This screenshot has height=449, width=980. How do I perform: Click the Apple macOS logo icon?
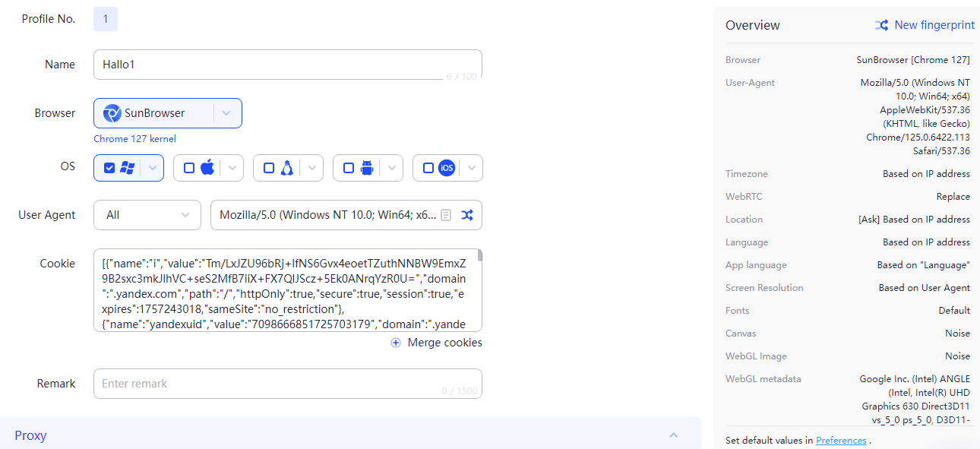(207, 168)
